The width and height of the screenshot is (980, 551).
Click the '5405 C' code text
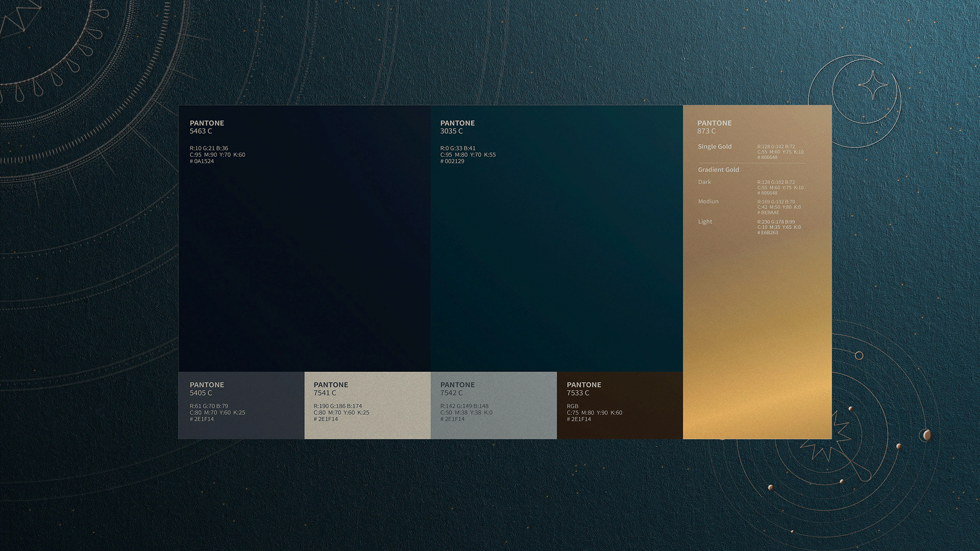201,393
